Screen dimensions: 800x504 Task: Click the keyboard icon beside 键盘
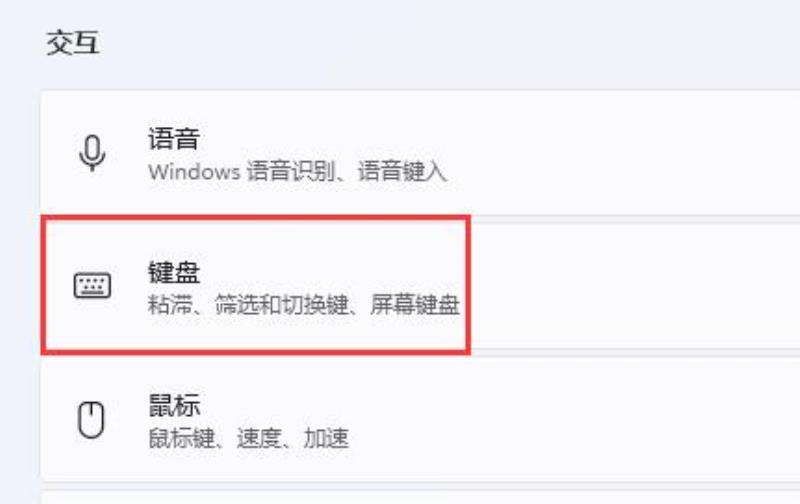pos(92,285)
